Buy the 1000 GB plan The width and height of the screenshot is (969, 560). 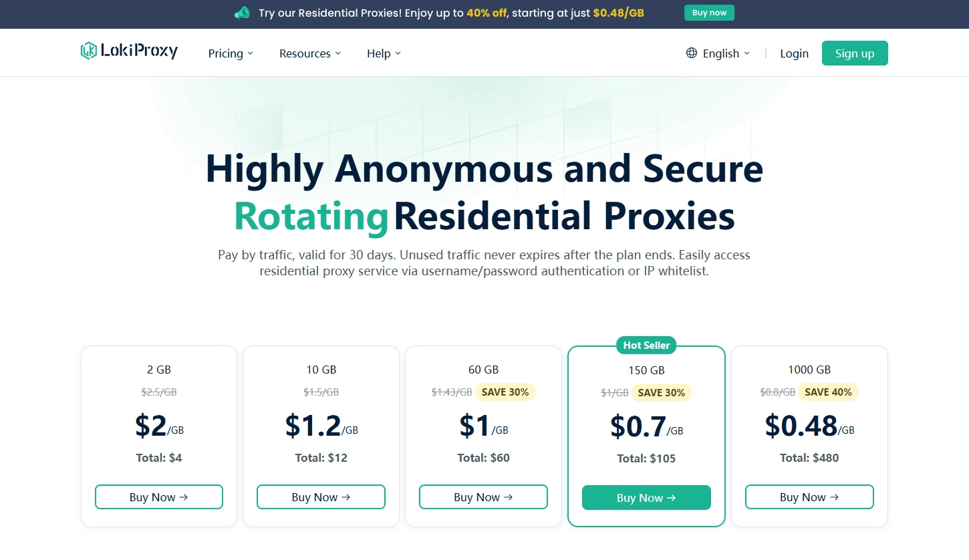[809, 497]
